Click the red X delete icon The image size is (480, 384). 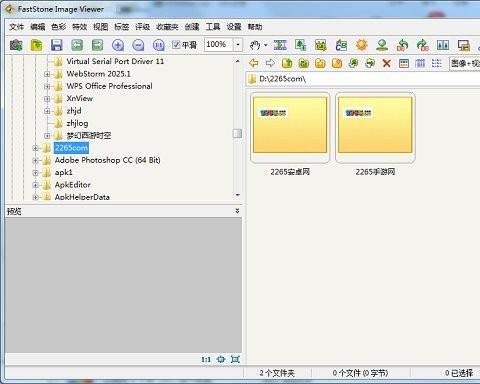point(387,63)
